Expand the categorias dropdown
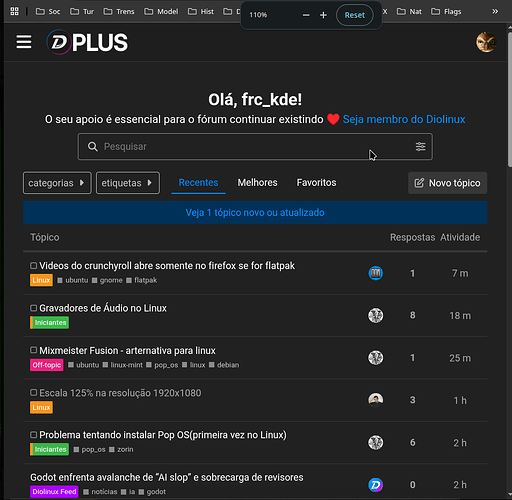Viewport: 512px width, 500px height. click(57, 183)
